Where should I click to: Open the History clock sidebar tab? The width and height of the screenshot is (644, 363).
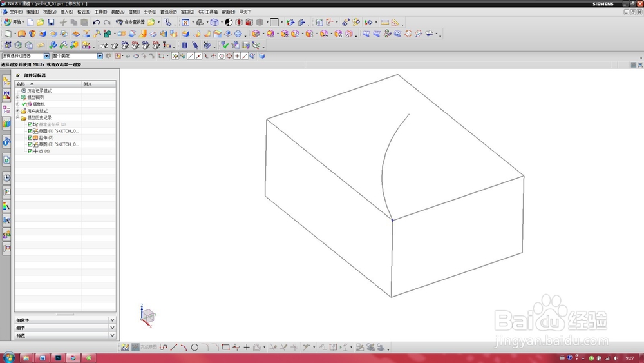click(x=6, y=177)
